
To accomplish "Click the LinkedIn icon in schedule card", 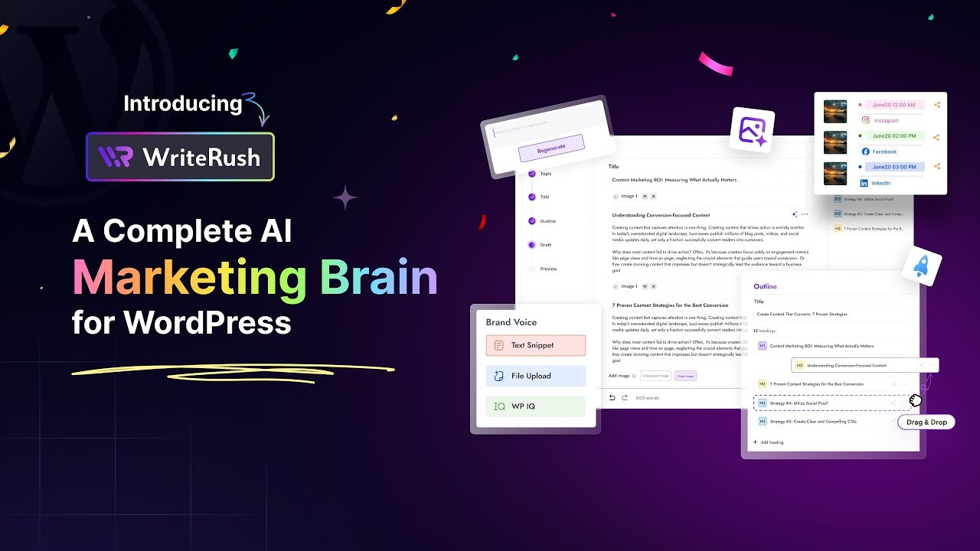I will coord(864,183).
